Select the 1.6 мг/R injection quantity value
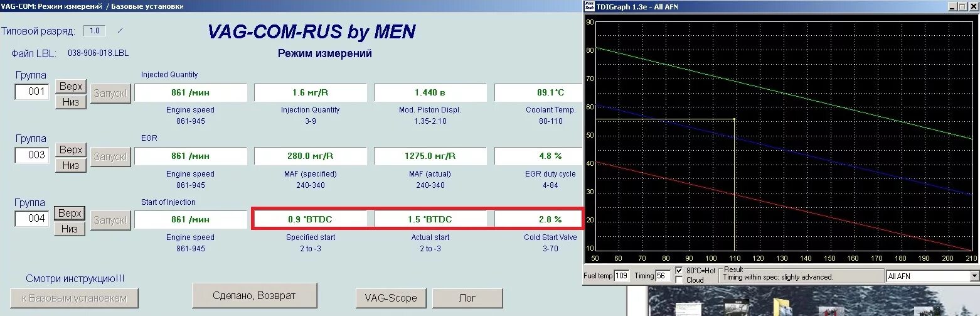 tap(311, 92)
